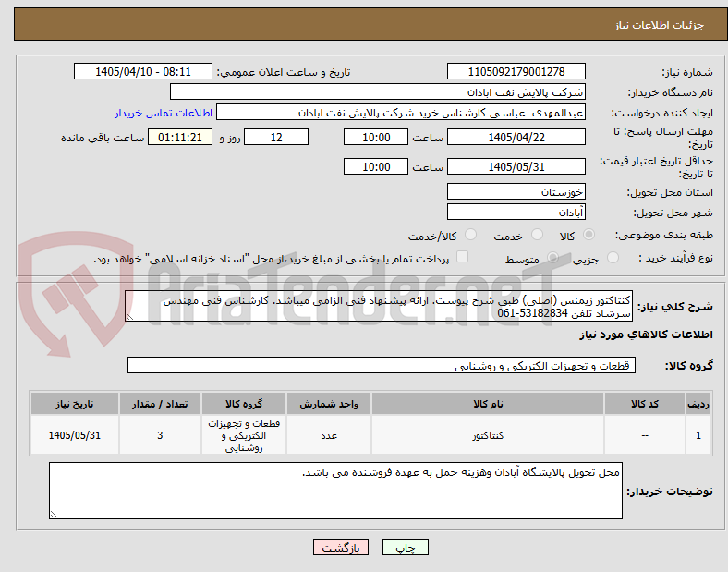Click the تاریخ نیاز column header
The width and height of the screenshot is (728, 572).
(75, 404)
